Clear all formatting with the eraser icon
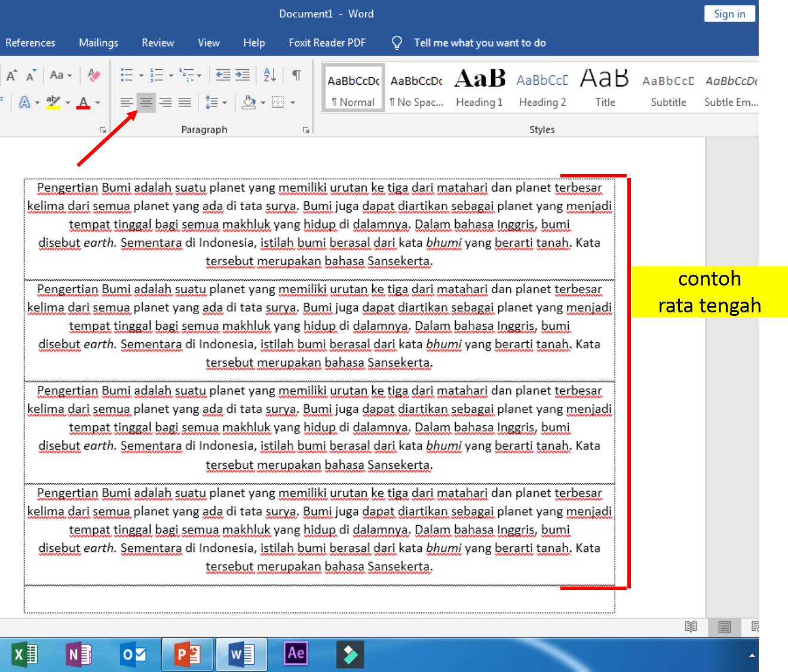The image size is (788, 672). point(94,75)
